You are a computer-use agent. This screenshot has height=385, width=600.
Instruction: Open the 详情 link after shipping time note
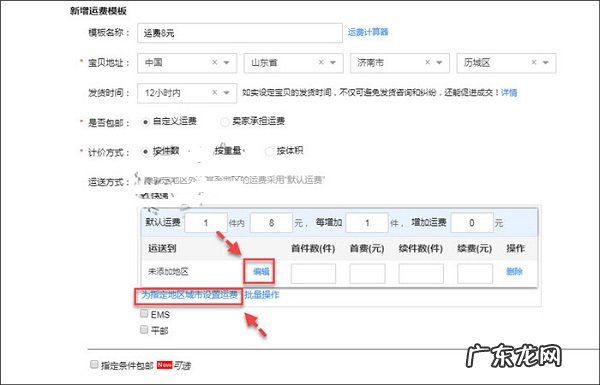click(x=509, y=93)
